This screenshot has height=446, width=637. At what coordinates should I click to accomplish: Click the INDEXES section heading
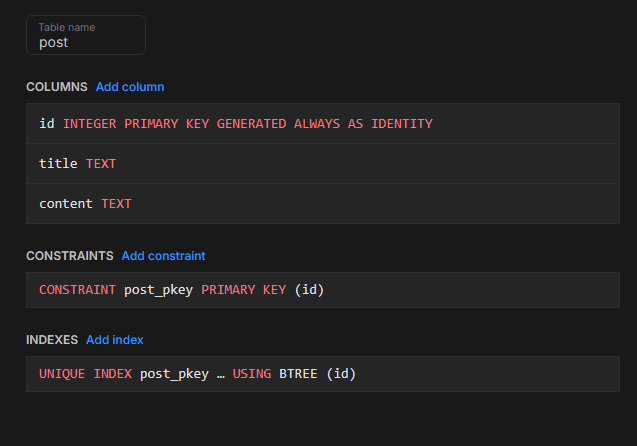[x=52, y=340]
